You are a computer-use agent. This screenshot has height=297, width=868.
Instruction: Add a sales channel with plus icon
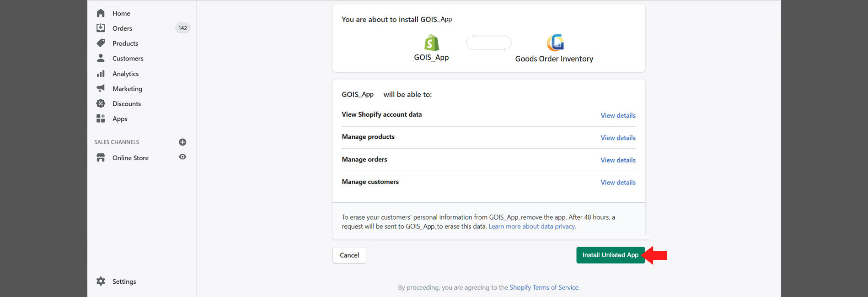click(x=182, y=142)
